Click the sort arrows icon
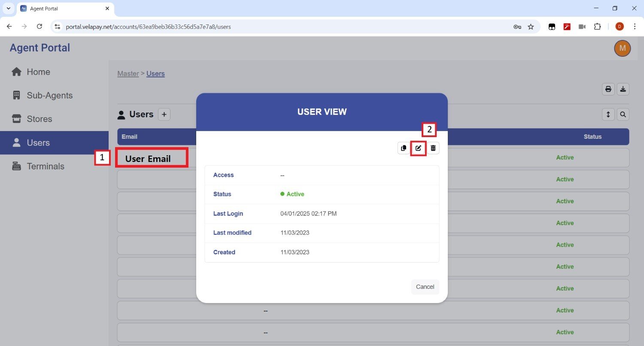 click(x=608, y=114)
